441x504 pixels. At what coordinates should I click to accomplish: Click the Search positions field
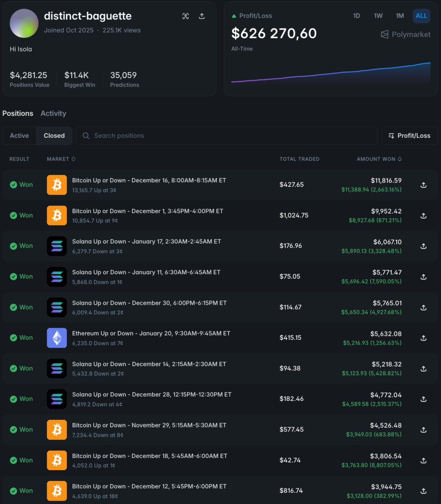(x=226, y=136)
